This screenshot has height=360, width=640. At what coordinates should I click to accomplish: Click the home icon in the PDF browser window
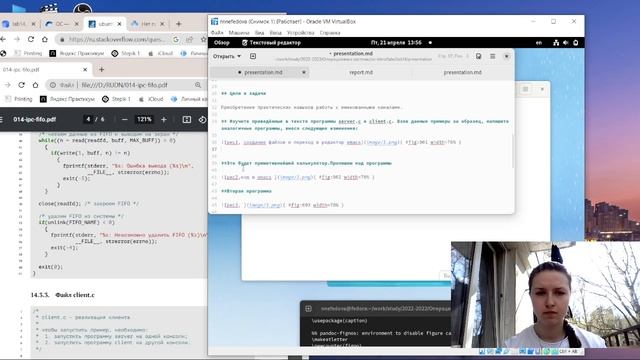pos(36,85)
